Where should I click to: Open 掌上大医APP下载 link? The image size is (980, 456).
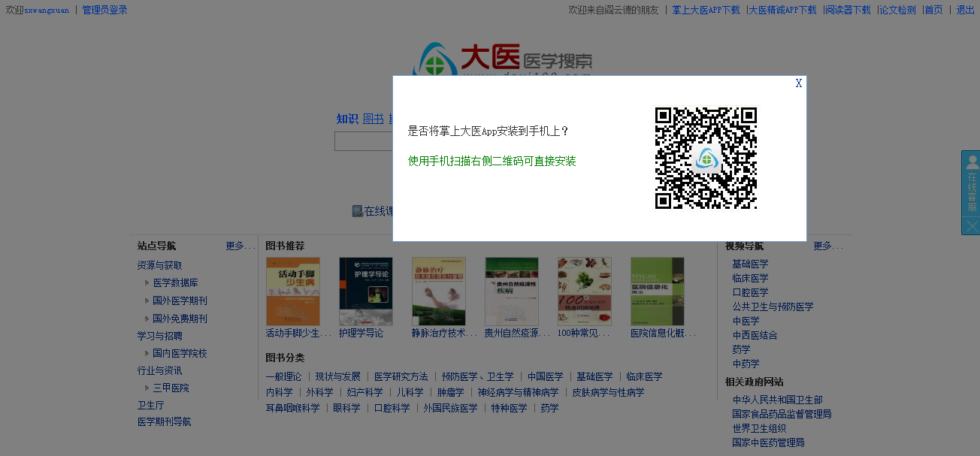tap(706, 10)
